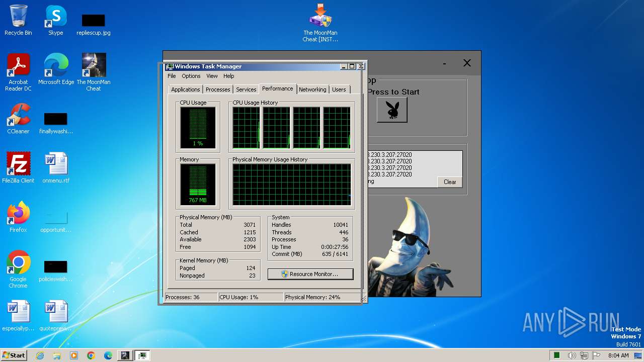Open the File menu in Task Manager
This screenshot has width=644, height=362.
172,76
